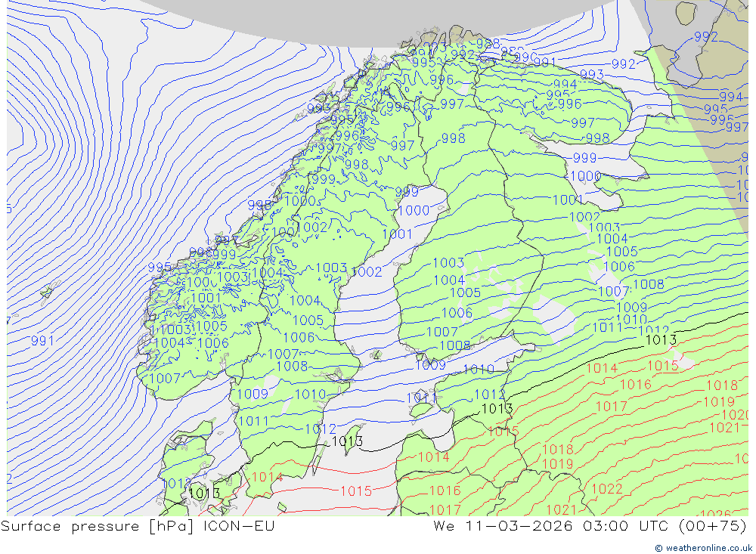Click the 1016 red label in Russia
Screen dimensions: 756x554
(635, 384)
